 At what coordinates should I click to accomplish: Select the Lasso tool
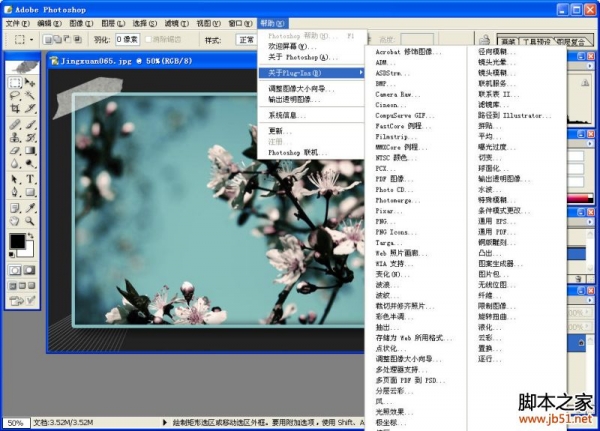click(15, 95)
